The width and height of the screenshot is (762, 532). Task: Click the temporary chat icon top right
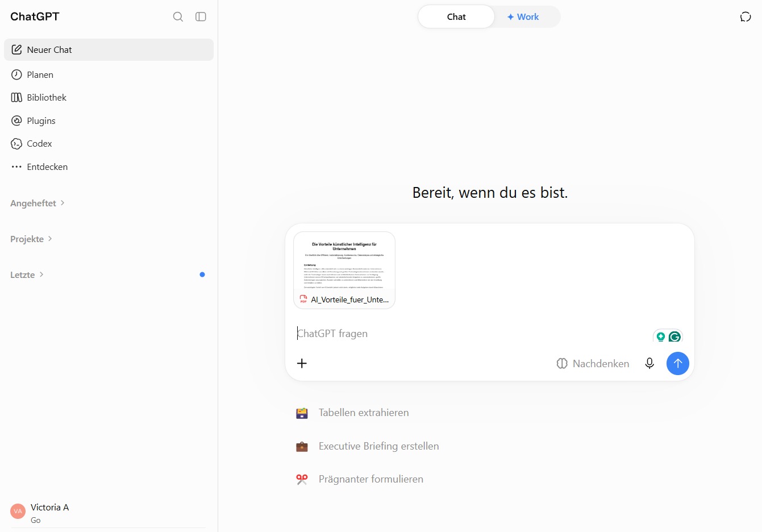pyautogui.click(x=746, y=16)
